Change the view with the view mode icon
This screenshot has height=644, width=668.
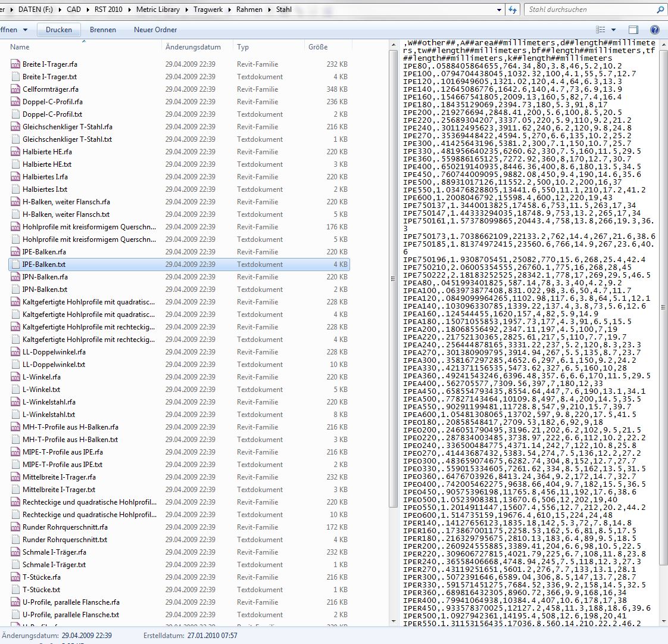click(601, 30)
